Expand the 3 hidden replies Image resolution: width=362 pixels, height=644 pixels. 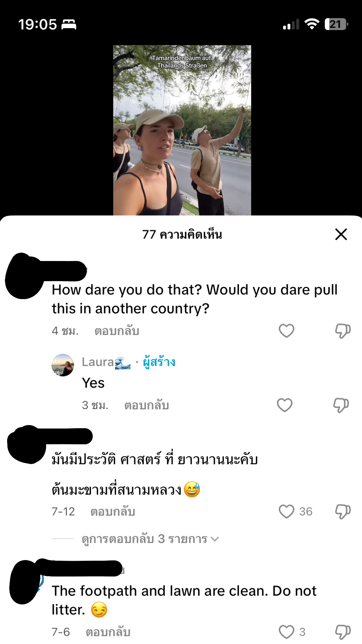pyautogui.click(x=150, y=539)
